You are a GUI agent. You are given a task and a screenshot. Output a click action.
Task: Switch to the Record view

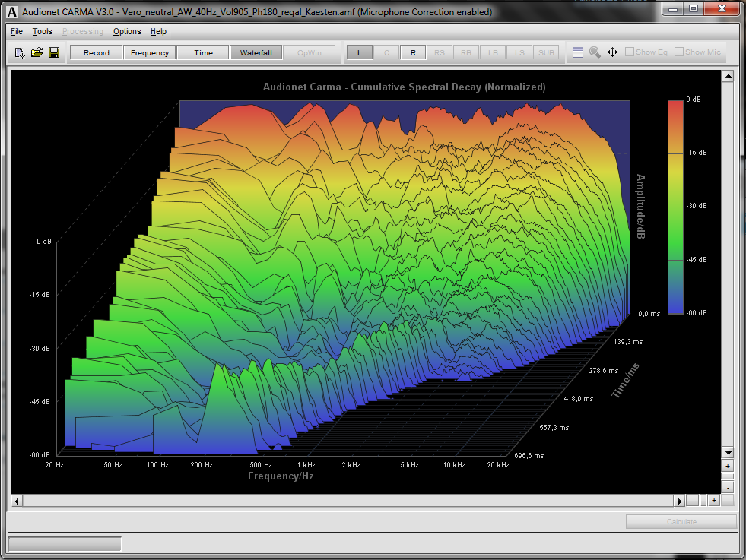click(97, 52)
